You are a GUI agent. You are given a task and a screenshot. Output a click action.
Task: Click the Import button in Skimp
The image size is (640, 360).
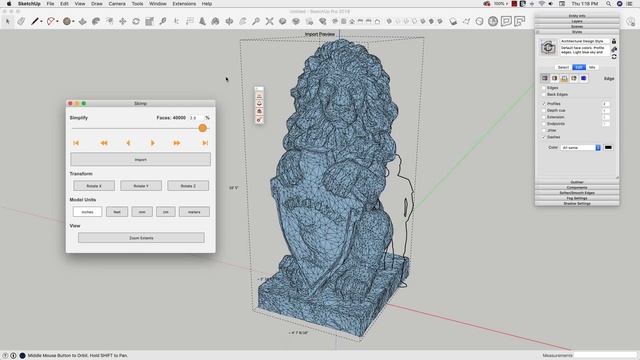pyautogui.click(x=140, y=160)
